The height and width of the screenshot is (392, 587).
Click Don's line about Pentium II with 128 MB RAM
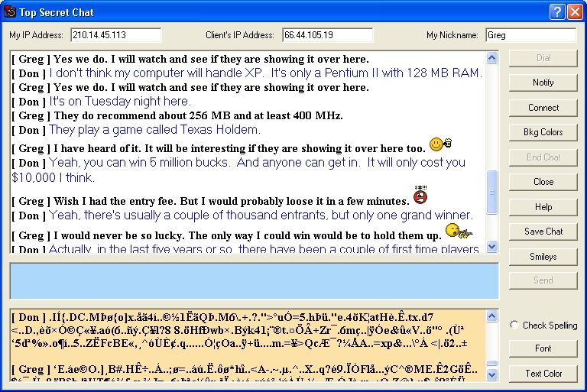click(247, 73)
